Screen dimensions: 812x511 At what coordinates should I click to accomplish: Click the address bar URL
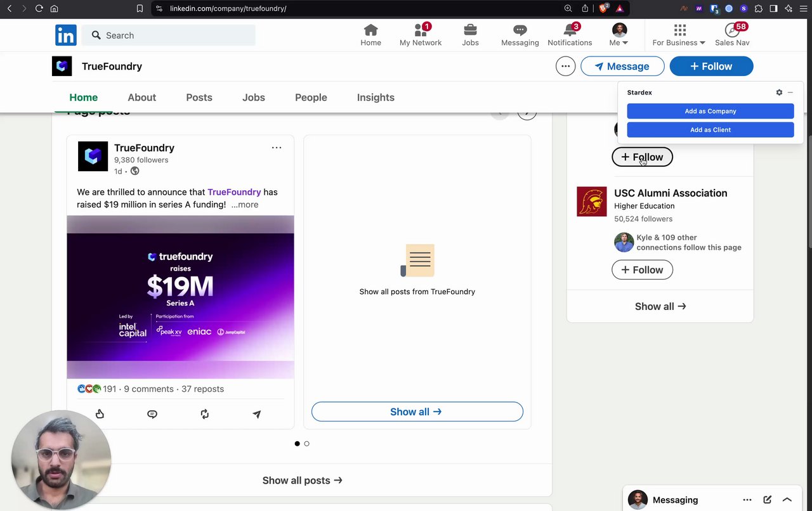click(x=228, y=8)
